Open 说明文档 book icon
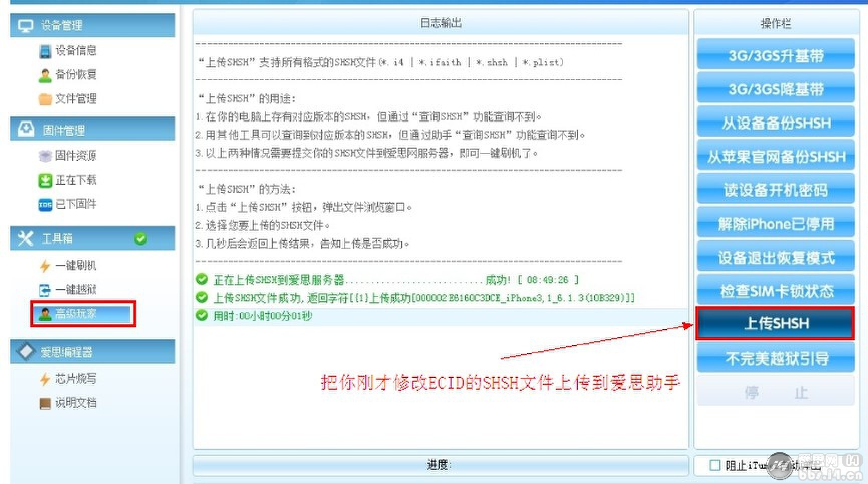Image resolution: width=868 pixels, height=484 pixels. click(x=45, y=403)
